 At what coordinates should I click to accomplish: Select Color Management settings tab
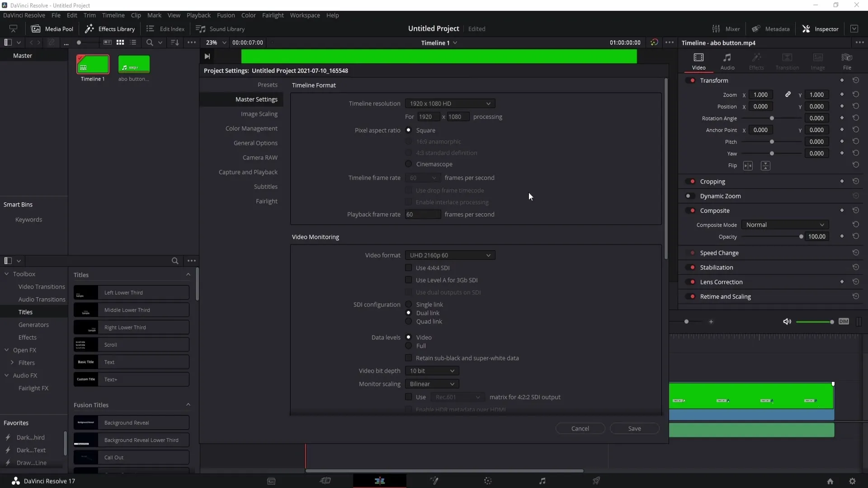(x=251, y=128)
